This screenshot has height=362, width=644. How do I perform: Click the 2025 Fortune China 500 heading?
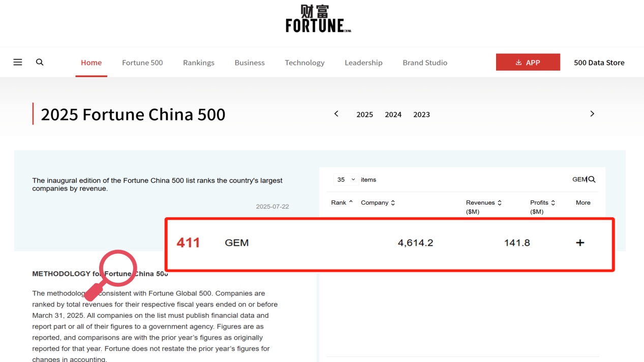pyautogui.click(x=133, y=114)
